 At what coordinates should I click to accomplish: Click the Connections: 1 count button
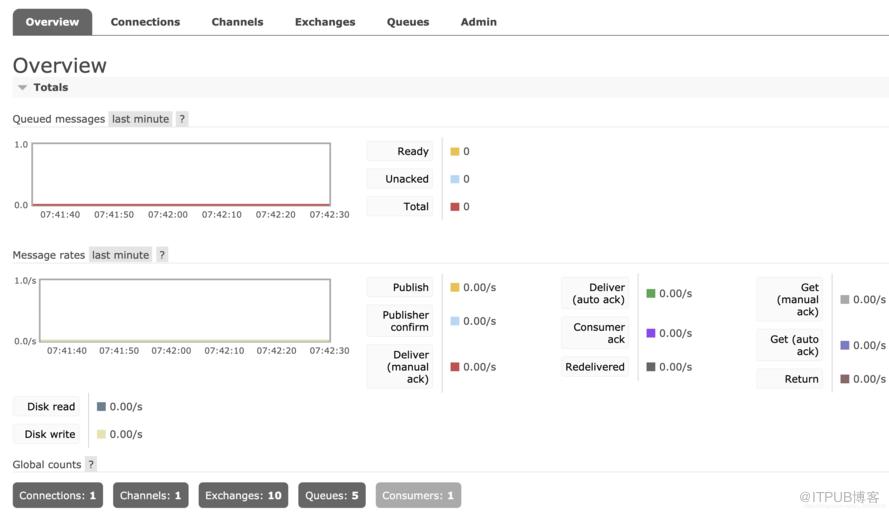[x=58, y=495]
